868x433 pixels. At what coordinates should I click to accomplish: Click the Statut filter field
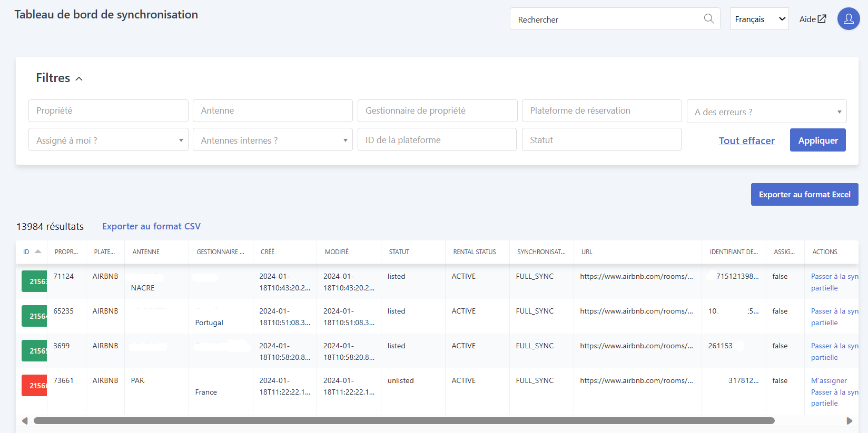click(601, 140)
